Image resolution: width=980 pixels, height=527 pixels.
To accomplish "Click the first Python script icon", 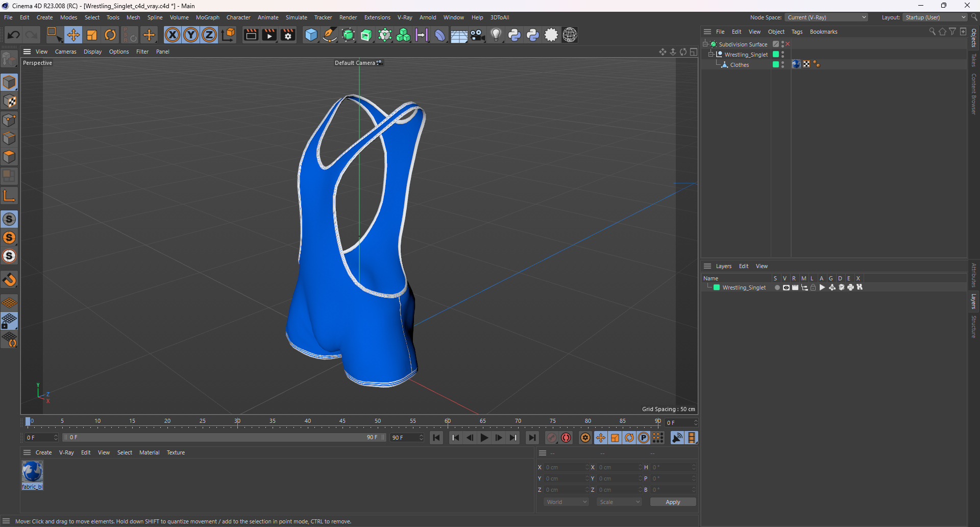I will [x=514, y=35].
